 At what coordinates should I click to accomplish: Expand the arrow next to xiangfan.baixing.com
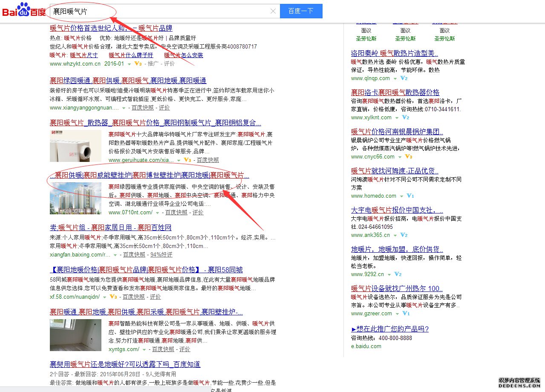(x=115, y=255)
